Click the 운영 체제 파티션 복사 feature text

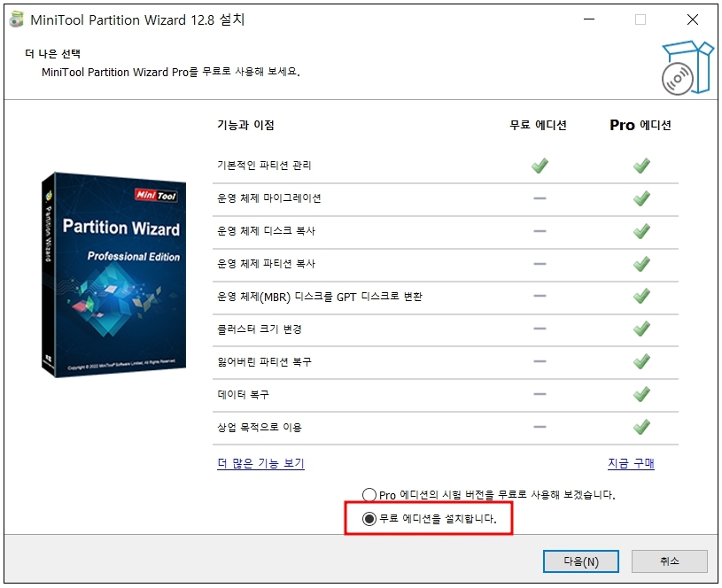click(266, 263)
